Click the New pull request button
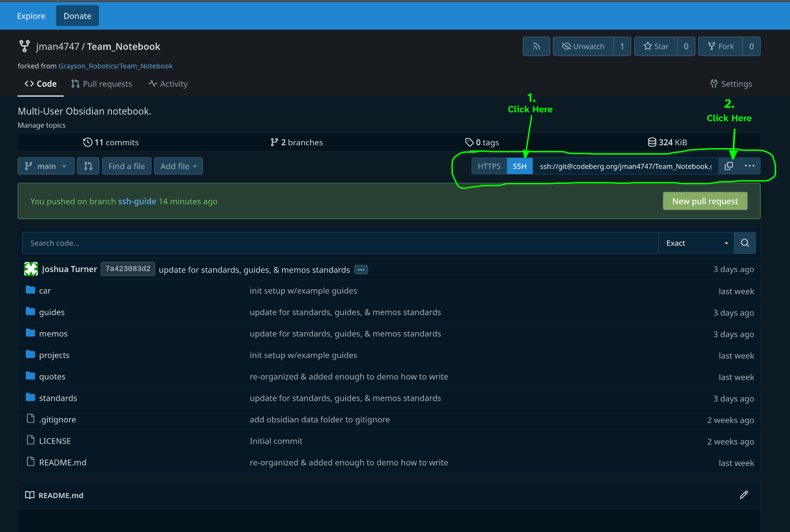Image resolution: width=790 pixels, height=532 pixels. [705, 201]
